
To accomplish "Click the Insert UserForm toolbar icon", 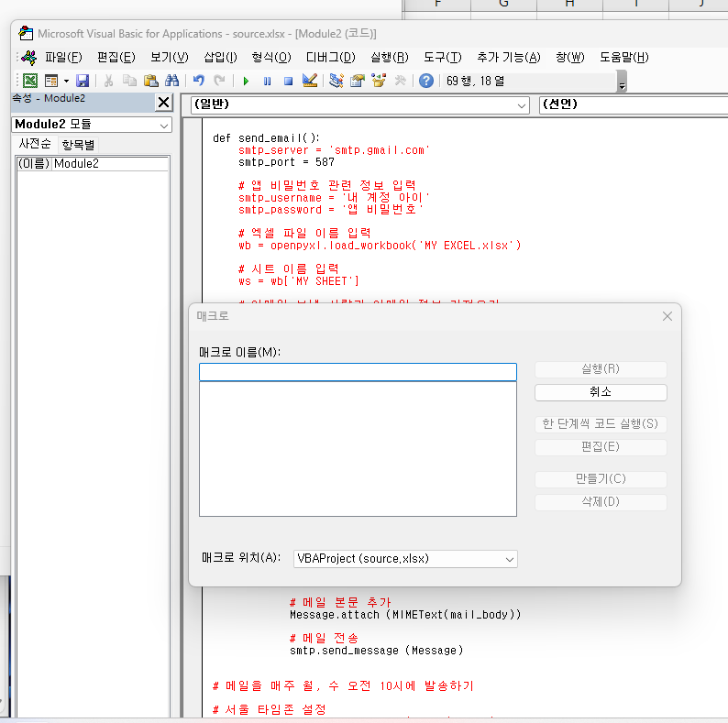I will 51,81.
